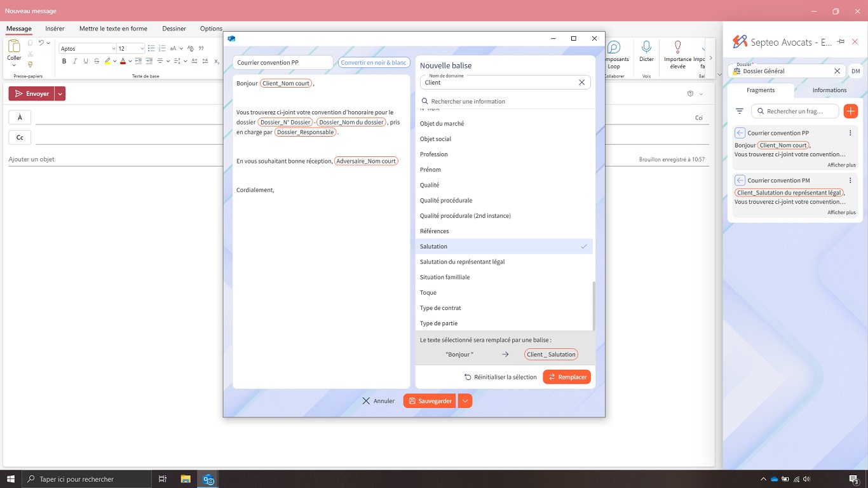Apply red font color

tap(123, 61)
